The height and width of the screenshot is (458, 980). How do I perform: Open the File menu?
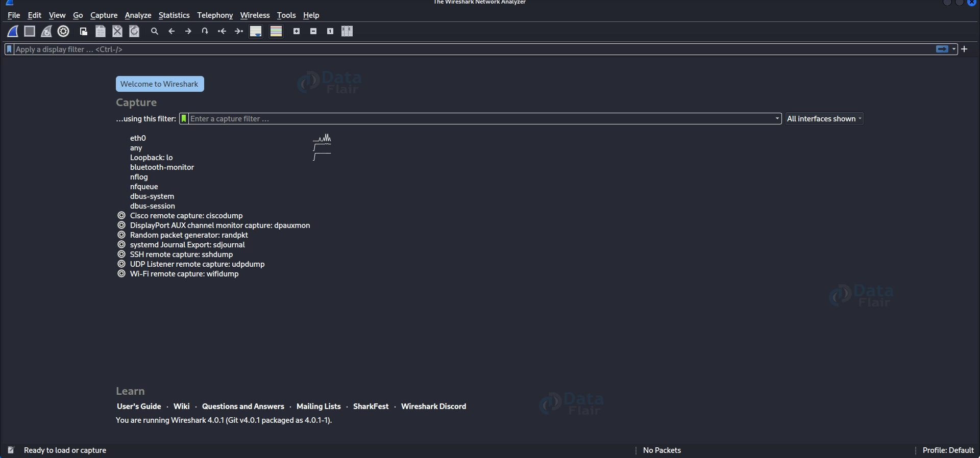coord(14,15)
